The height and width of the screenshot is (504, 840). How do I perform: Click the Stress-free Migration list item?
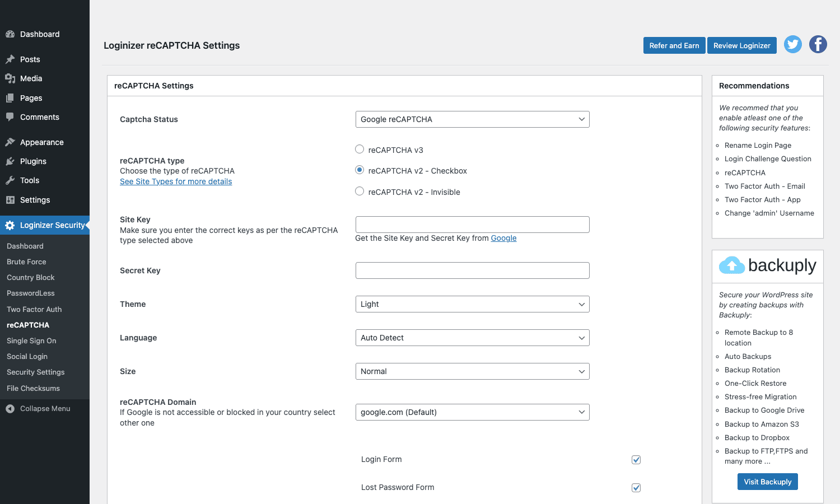760,396
